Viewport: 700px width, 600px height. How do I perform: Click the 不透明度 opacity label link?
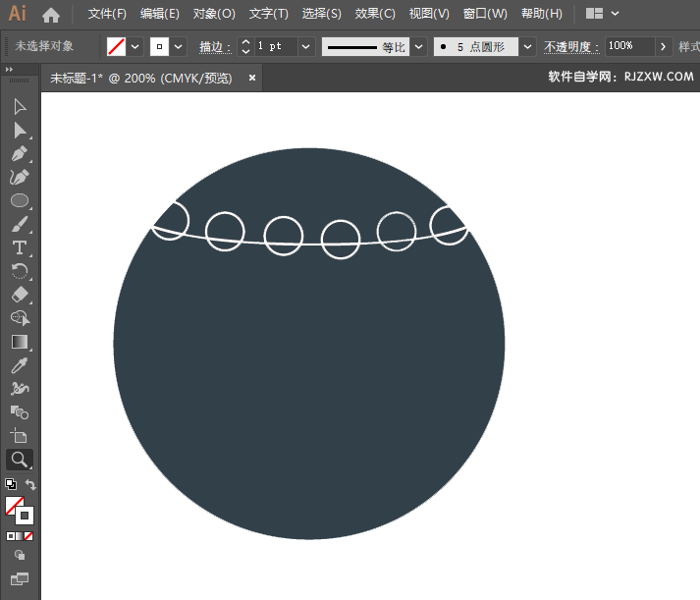click(x=571, y=46)
